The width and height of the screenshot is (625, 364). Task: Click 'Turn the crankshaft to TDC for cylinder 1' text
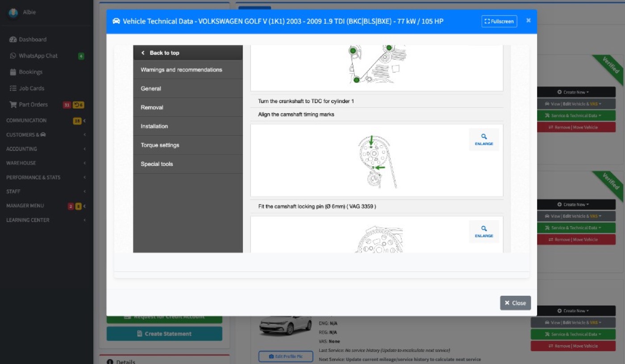point(306,101)
